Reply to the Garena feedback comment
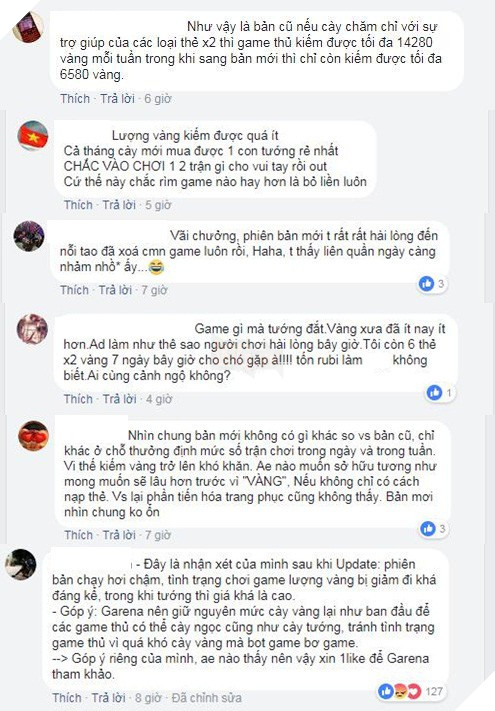495x711 pixels. coord(108,697)
